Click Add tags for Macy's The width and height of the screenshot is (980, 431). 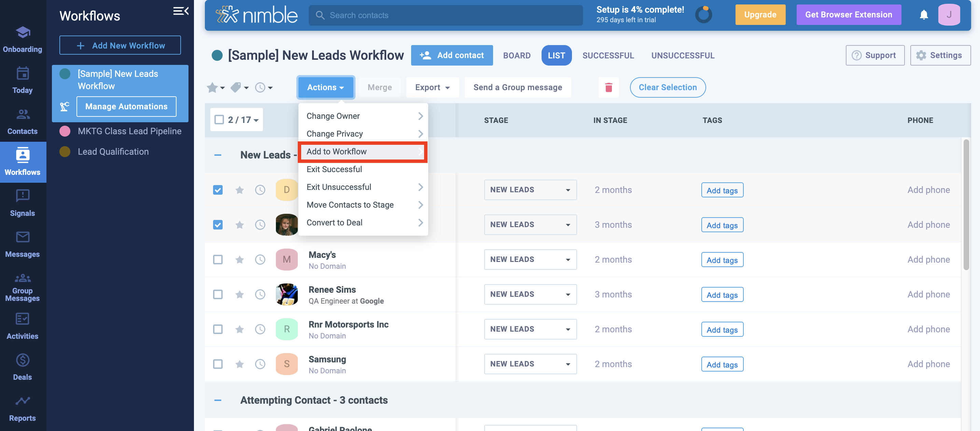tap(722, 260)
